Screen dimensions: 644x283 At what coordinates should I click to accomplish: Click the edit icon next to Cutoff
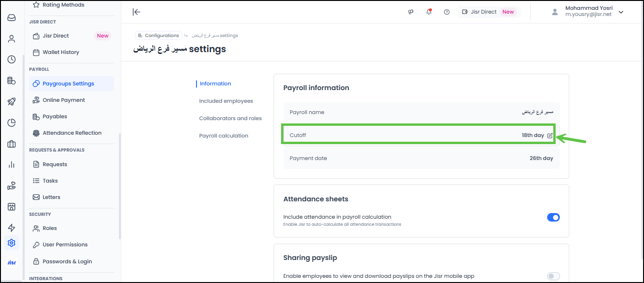[550, 136]
